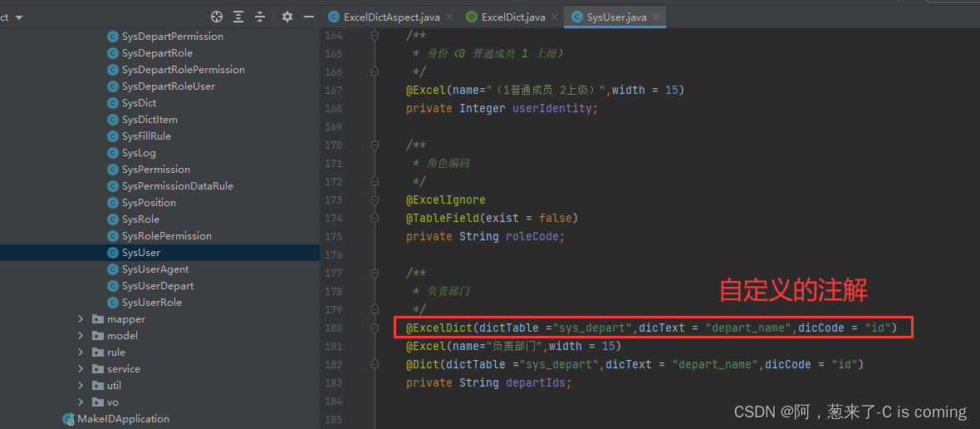Click the class icon beside SysDict
This screenshot has width=980, height=429.
click(112, 102)
